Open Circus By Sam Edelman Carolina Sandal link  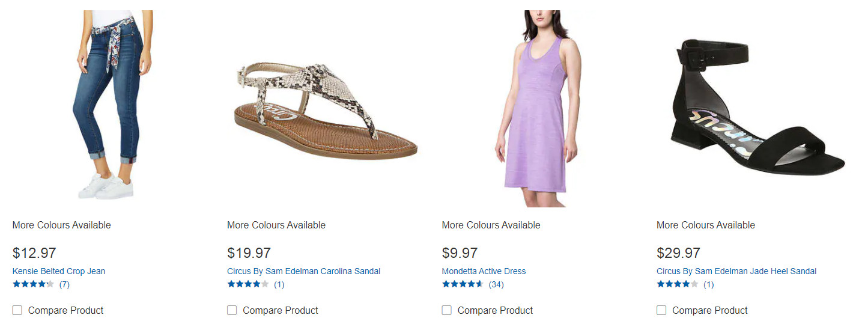click(x=303, y=271)
